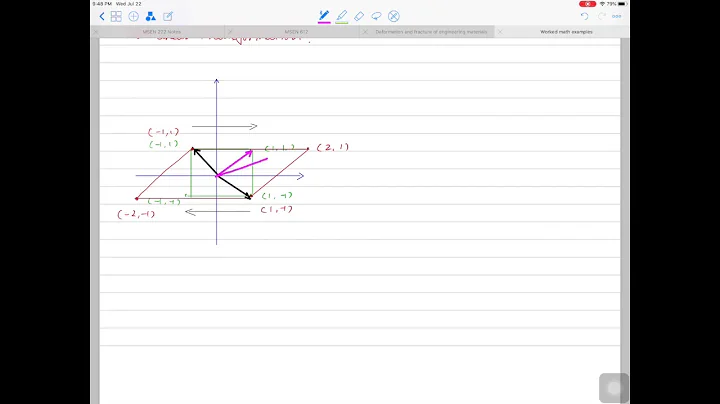Close the Deformation and fracture tab
Image resolution: width=720 pixels, height=404 pixels.
point(366,32)
